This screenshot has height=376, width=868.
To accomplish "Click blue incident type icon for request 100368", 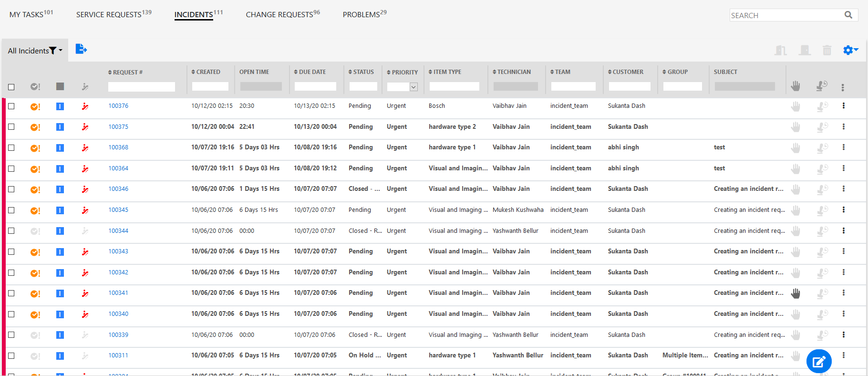I will coord(60,148).
